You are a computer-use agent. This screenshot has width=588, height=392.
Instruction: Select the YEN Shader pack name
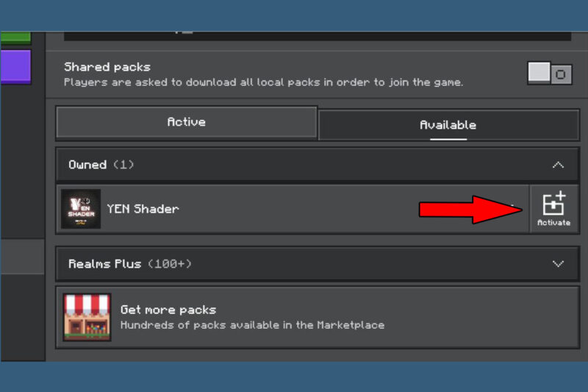click(143, 209)
